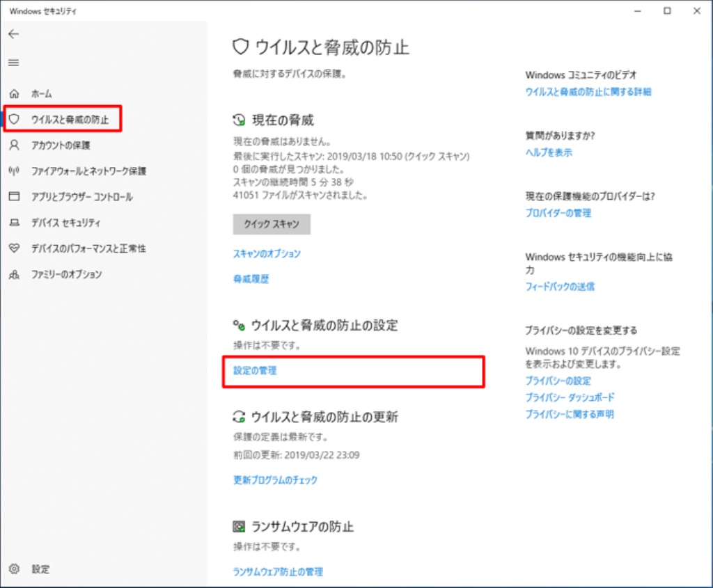
Task: Open ランサムウェア防止の管理 link
Action: tap(278, 571)
